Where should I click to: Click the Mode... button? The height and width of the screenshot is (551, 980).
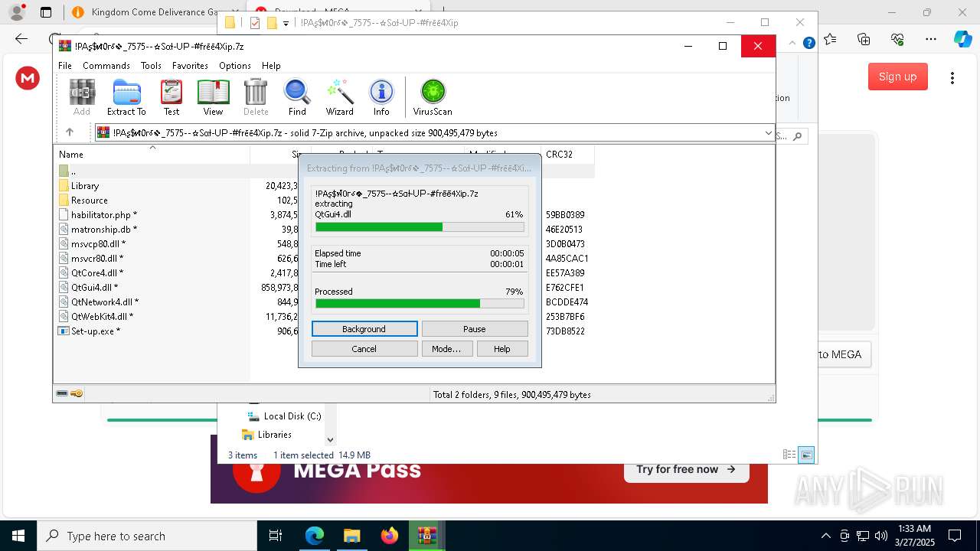tap(446, 349)
